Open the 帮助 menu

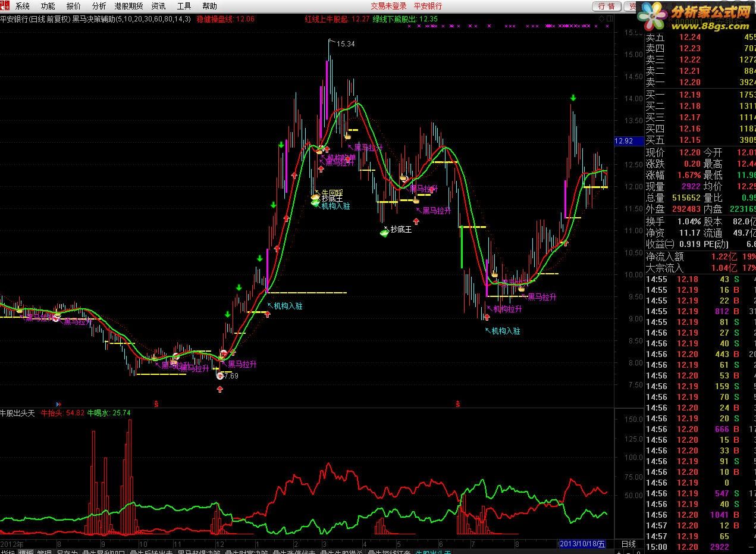click(209, 6)
